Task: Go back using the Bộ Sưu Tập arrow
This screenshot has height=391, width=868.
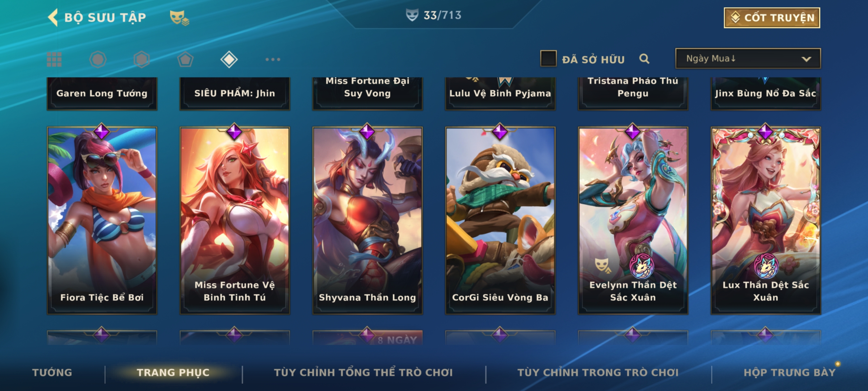Action: tap(53, 18)
